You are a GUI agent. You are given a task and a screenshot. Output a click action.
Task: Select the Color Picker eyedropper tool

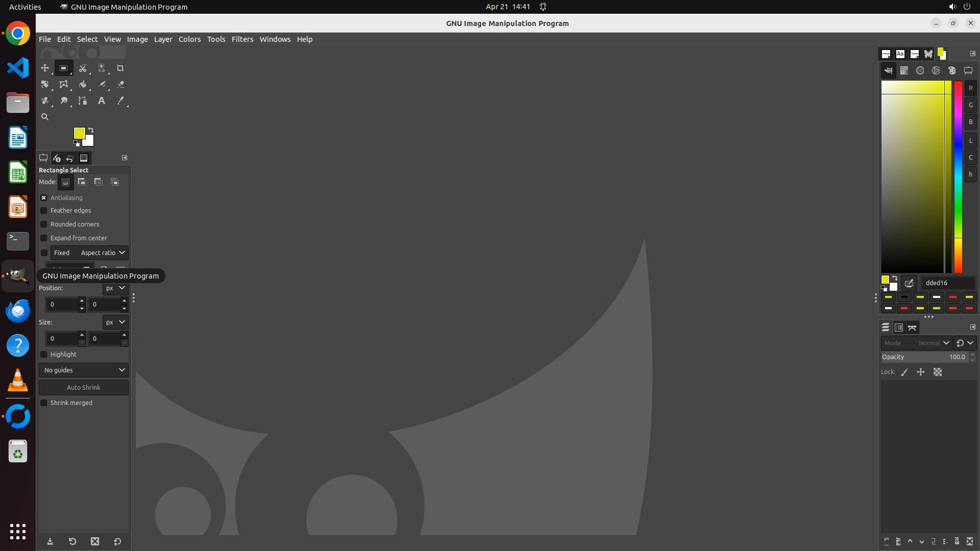point(120,101)
